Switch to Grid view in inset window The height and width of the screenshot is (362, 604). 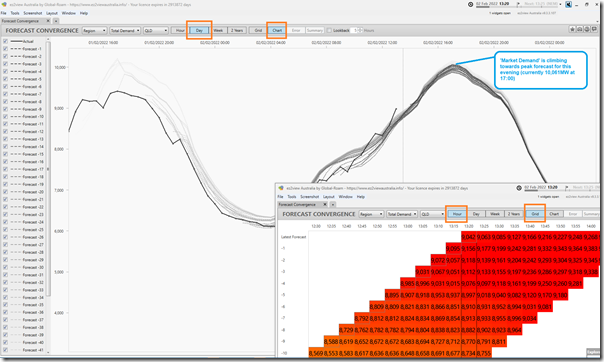point(535,214)
